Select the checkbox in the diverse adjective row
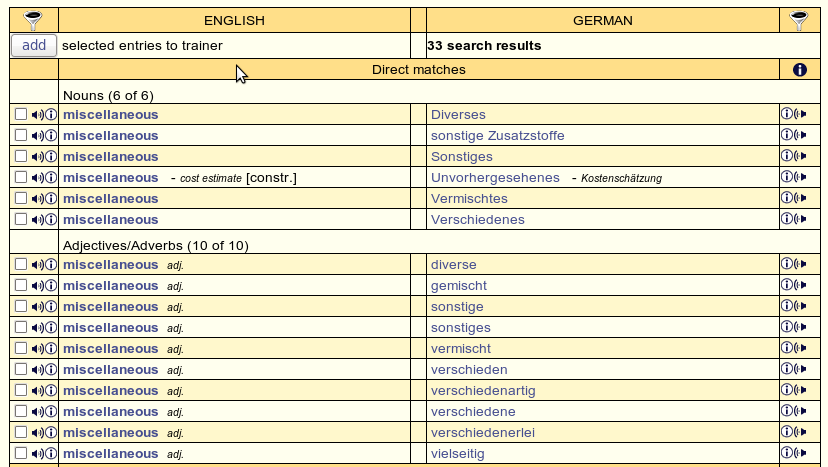 pos(21,265)
